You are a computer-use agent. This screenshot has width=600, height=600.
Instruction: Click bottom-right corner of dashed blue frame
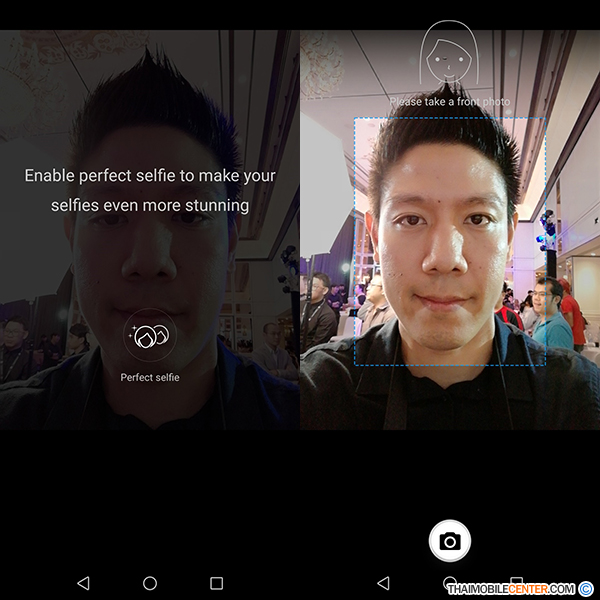pos(544,364)
